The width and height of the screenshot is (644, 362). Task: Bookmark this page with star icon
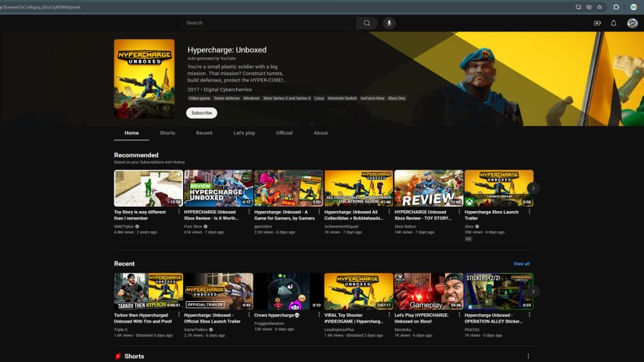[600, 7]
